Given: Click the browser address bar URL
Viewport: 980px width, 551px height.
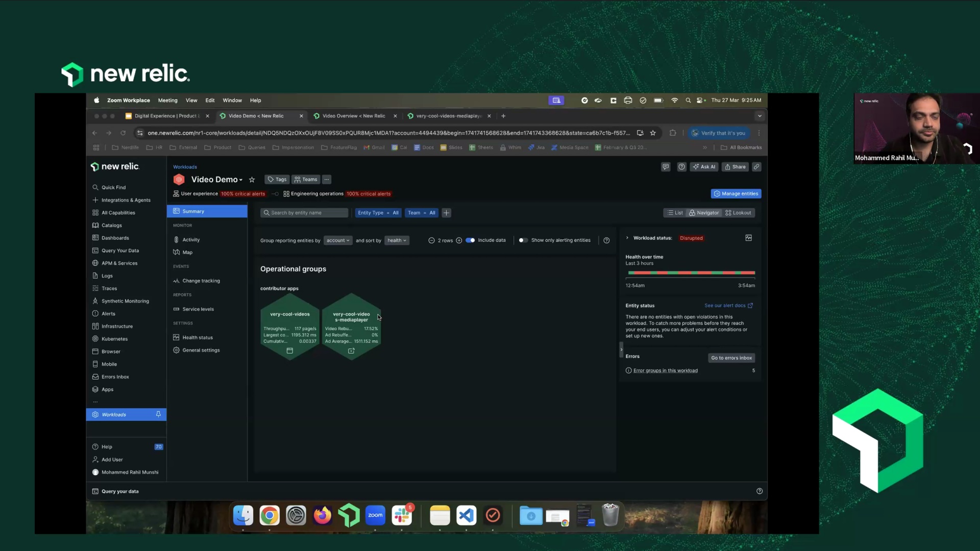Looking at the screenshot, I should pyautogui.click(x=388, y=133).
